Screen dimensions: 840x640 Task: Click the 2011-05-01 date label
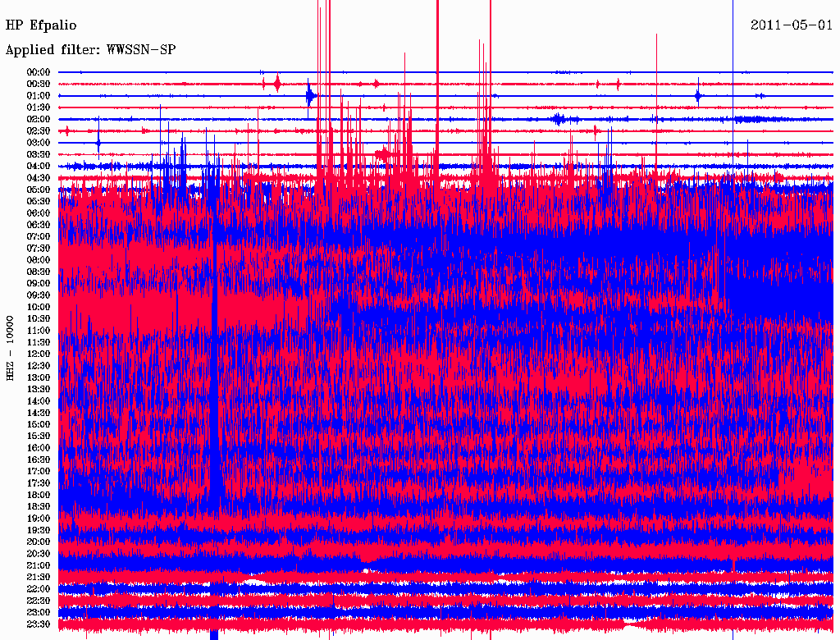[792, 25]
